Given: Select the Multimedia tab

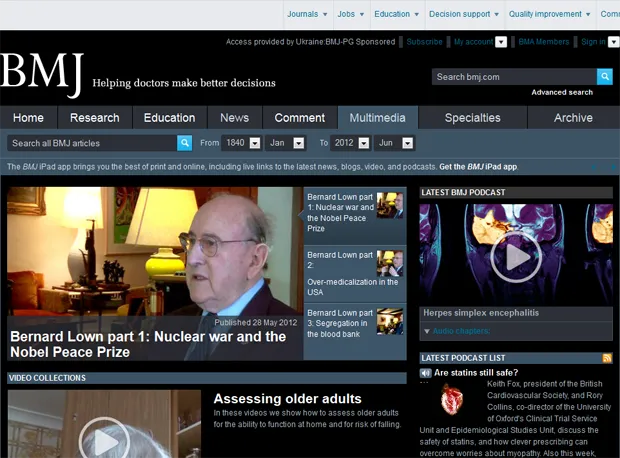Looking at the screenshot, I should click(378, 118).
